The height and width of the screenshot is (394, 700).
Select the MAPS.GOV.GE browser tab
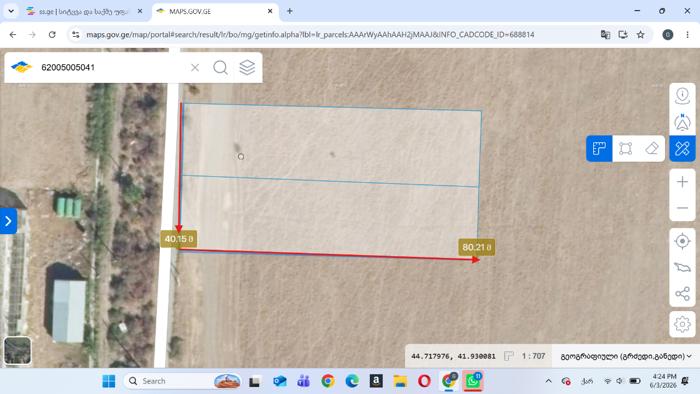click(214, 12)
